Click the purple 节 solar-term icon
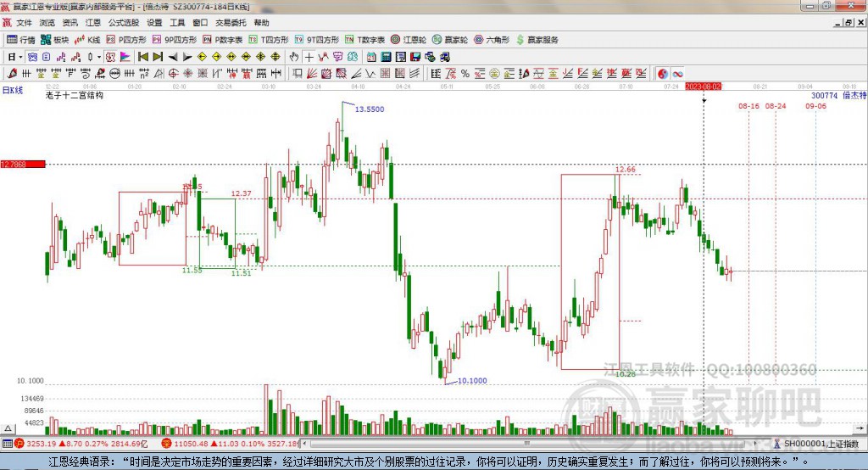Image resolution: width=868 pixels, height=470 pixels. (x=337, y=57)
